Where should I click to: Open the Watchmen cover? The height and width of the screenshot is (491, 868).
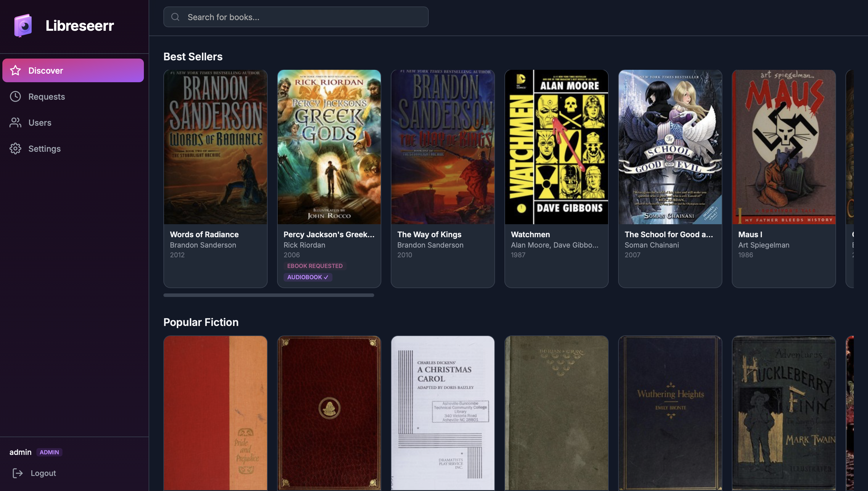pos(557,147)
